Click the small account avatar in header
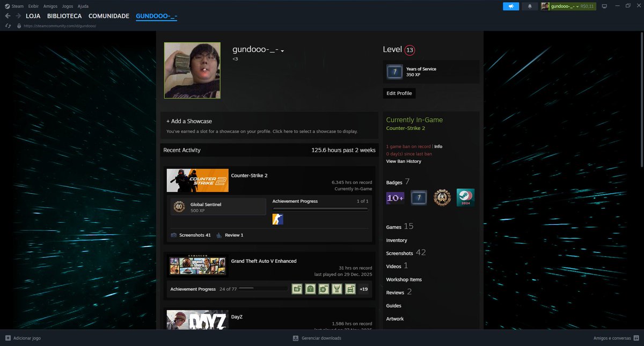This screenshot has width=644, height=346. pos(545,6)
